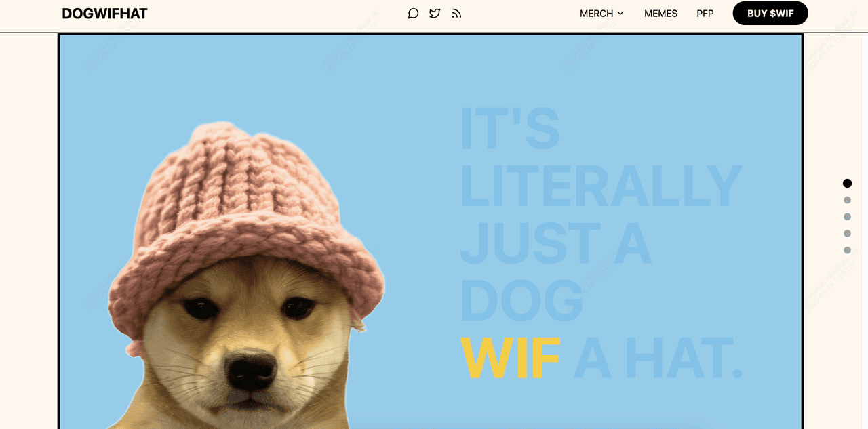Click the yellow "WIF" word in the headline
The image size is (868, 429).
click(511, 358)
